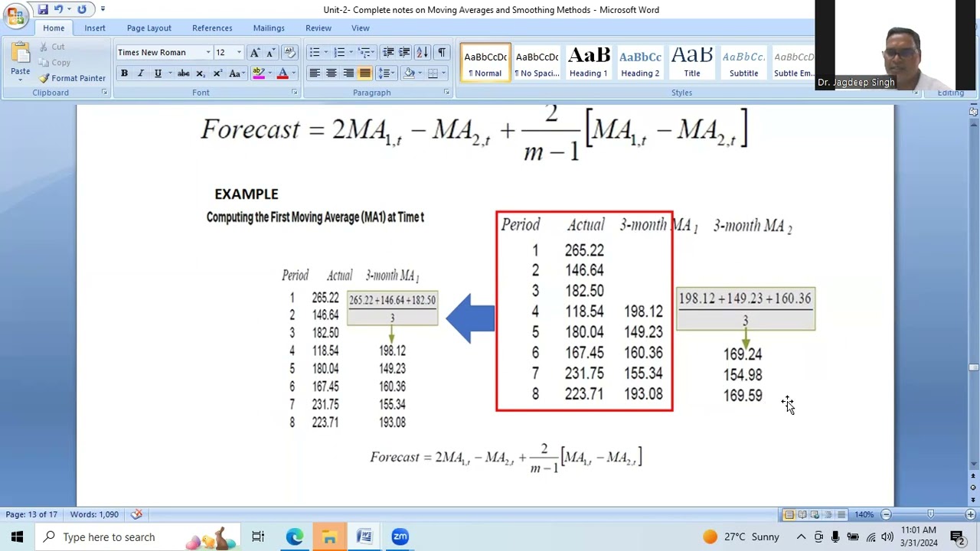Click the Office button orb

click(15, 15)
